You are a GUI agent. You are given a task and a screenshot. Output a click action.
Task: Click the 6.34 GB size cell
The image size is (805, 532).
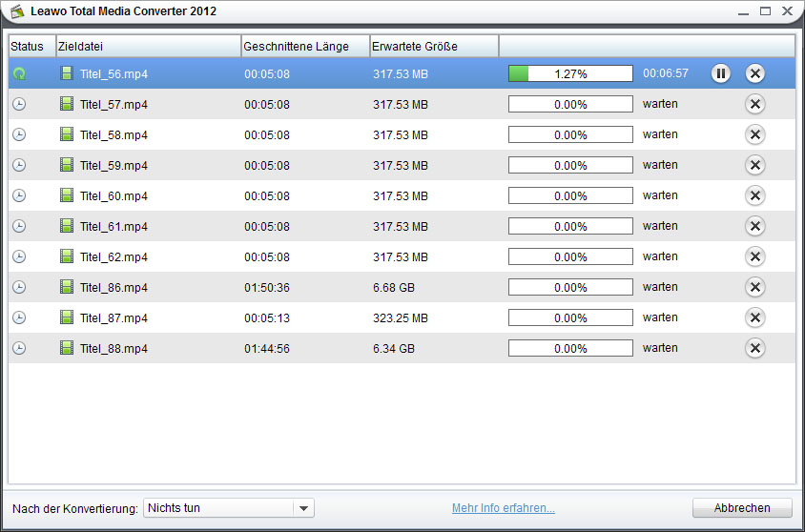click(x=394, y=349)
